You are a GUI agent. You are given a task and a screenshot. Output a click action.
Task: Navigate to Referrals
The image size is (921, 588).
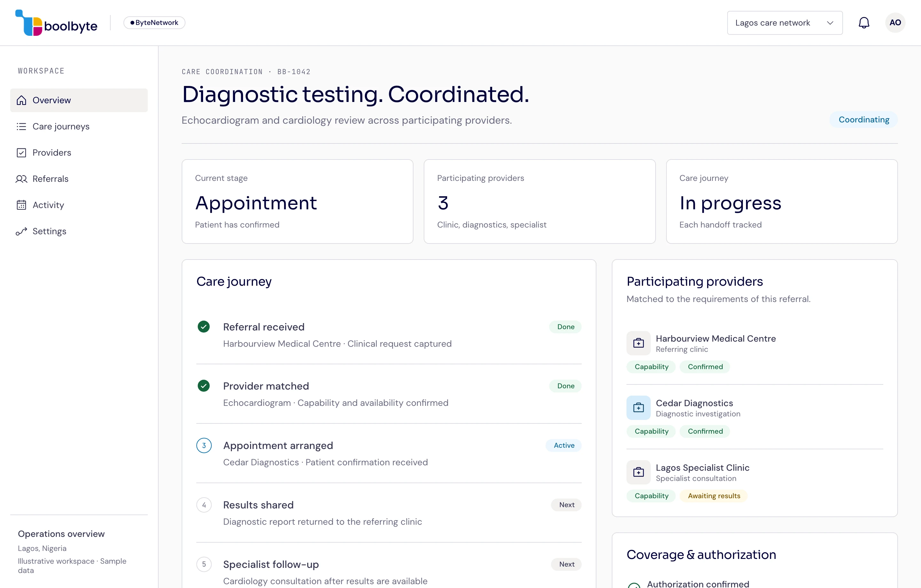79,179
